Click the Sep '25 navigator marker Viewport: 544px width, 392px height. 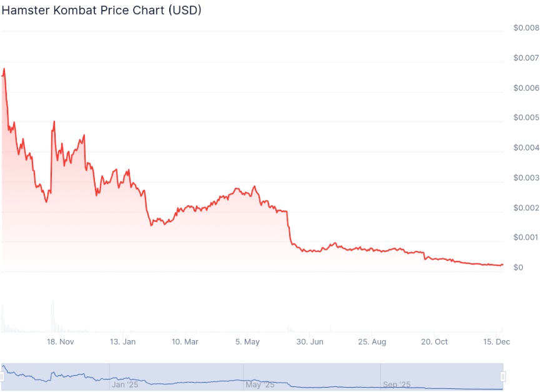[x=397, y=385]
